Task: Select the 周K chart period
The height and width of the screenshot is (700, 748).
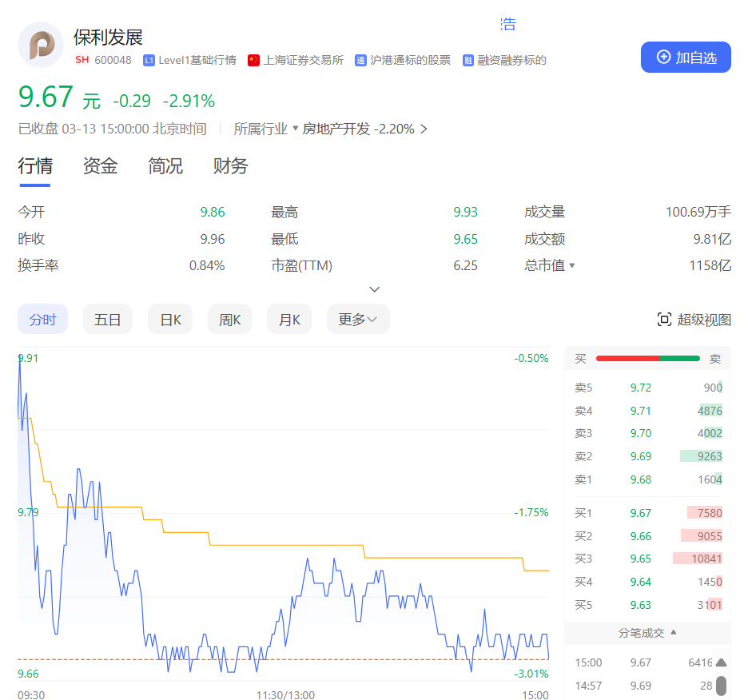Action: [x=229, y=319]
